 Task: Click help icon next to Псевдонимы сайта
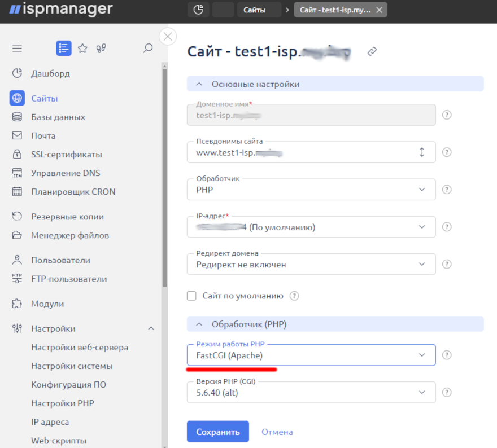click(447, 152)
